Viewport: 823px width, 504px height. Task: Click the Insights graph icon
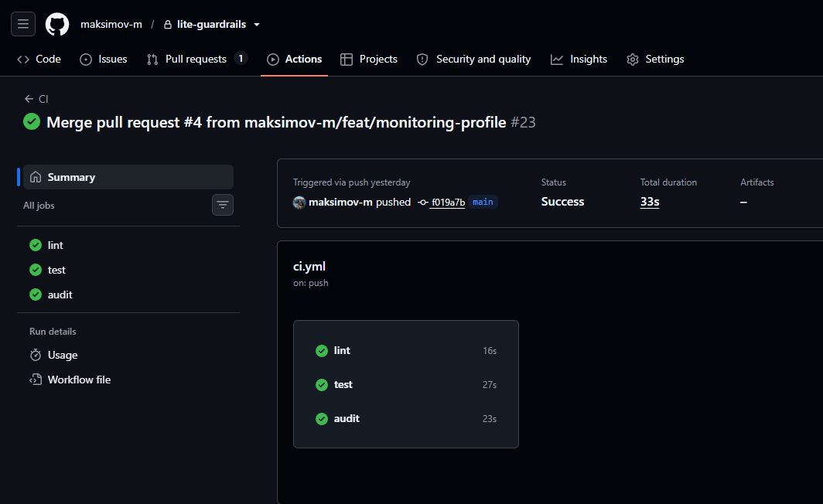point(557,60)
